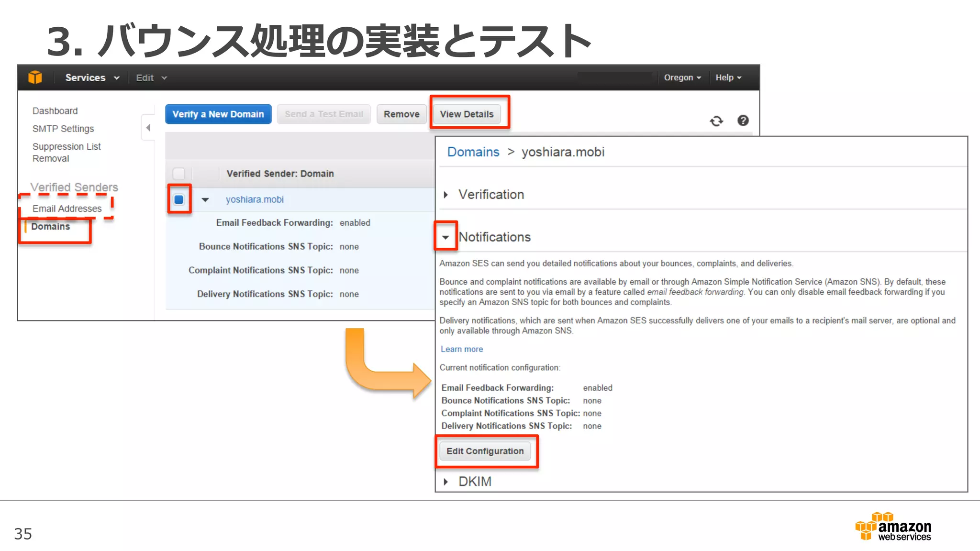Click Verify a New Domain button
Screen dimensions: 980x551
coord(218,114)
